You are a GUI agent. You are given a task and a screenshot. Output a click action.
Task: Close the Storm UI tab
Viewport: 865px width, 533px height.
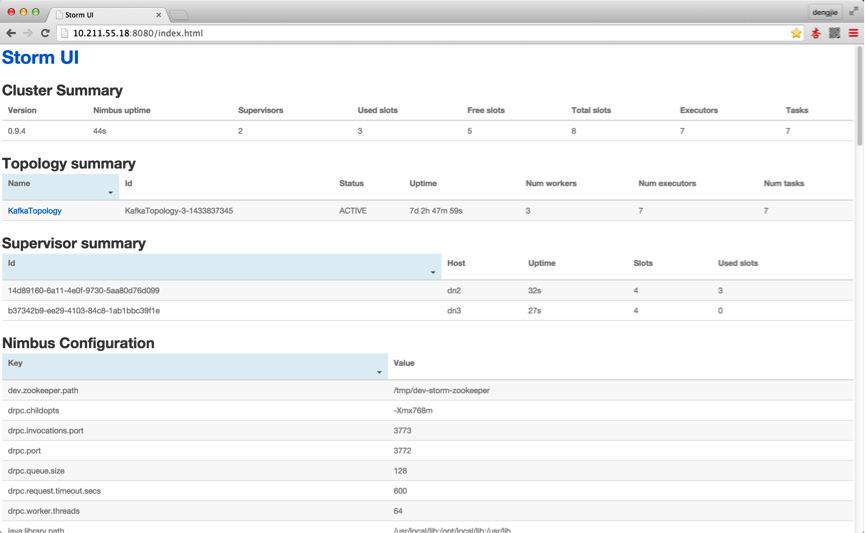158,15
